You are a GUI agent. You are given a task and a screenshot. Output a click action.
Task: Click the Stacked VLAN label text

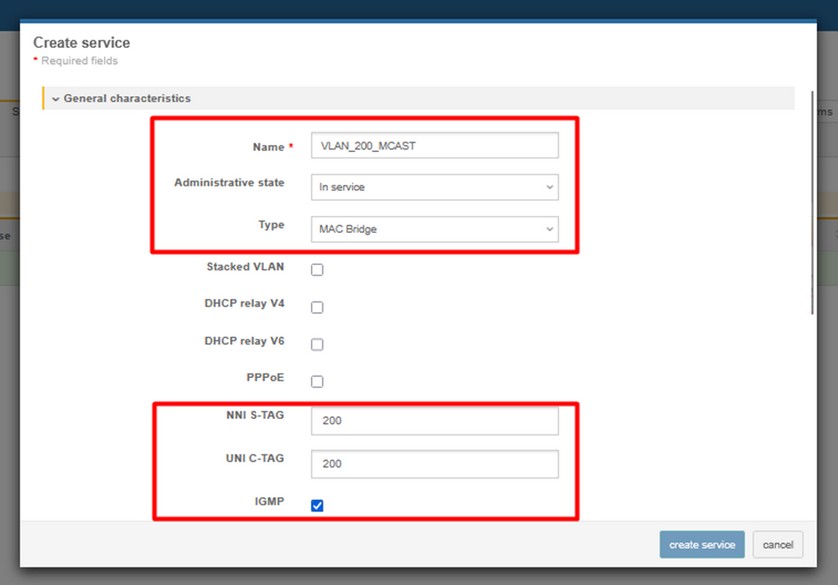tap(244, 266)
